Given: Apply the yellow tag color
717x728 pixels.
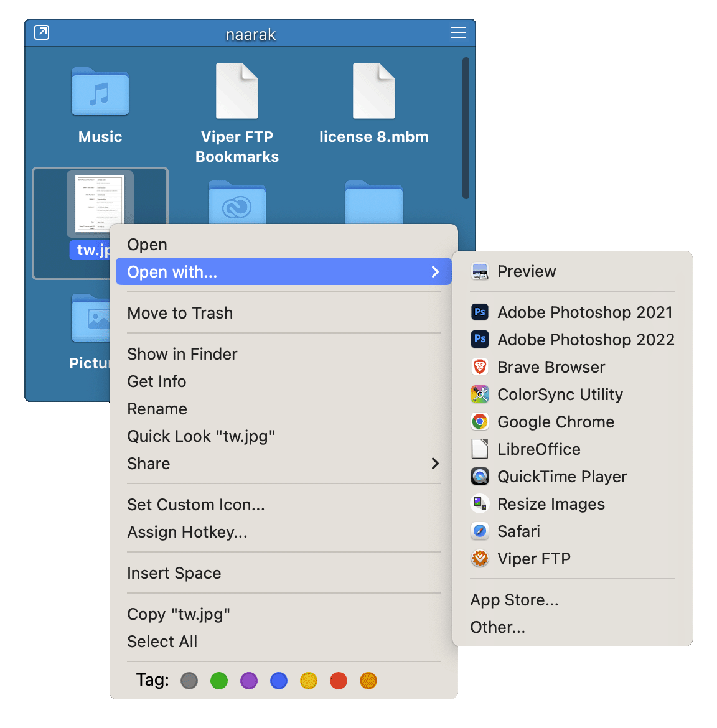Looking at the screenshot, I should click(308, 681).
